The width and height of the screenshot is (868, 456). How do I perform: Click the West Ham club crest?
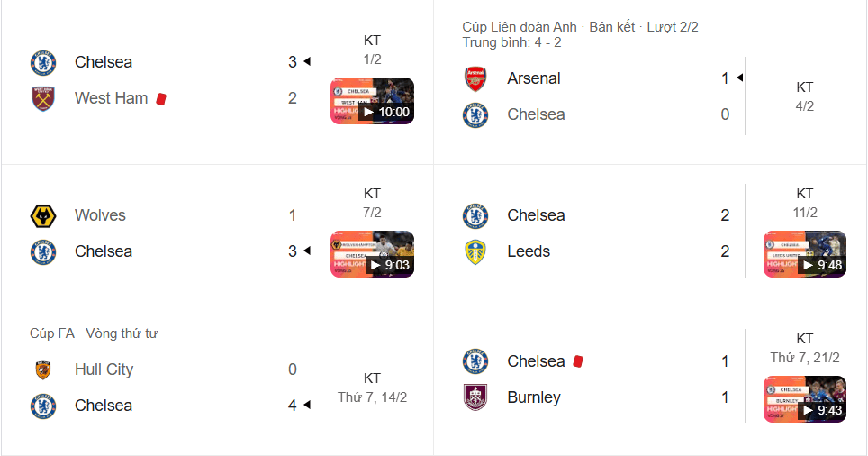(x=42, y=98)
